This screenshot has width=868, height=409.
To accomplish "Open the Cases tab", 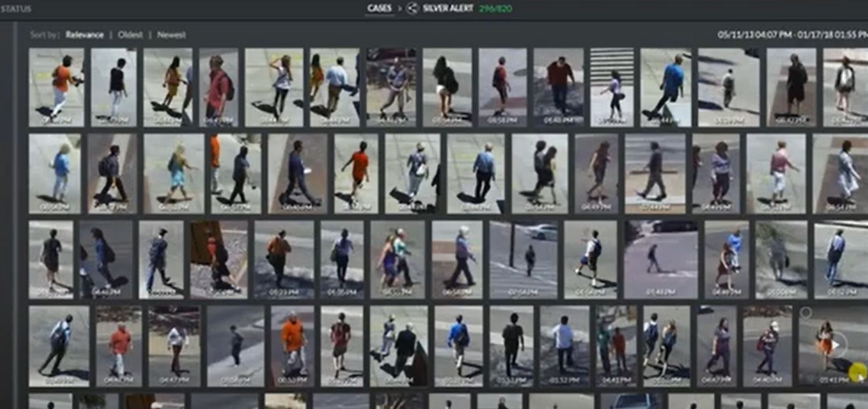I will tap(380, 8).
